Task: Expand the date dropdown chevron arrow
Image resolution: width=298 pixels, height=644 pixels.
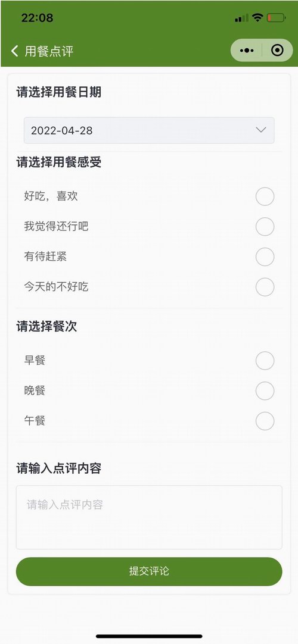Action: tap(260, 130)
